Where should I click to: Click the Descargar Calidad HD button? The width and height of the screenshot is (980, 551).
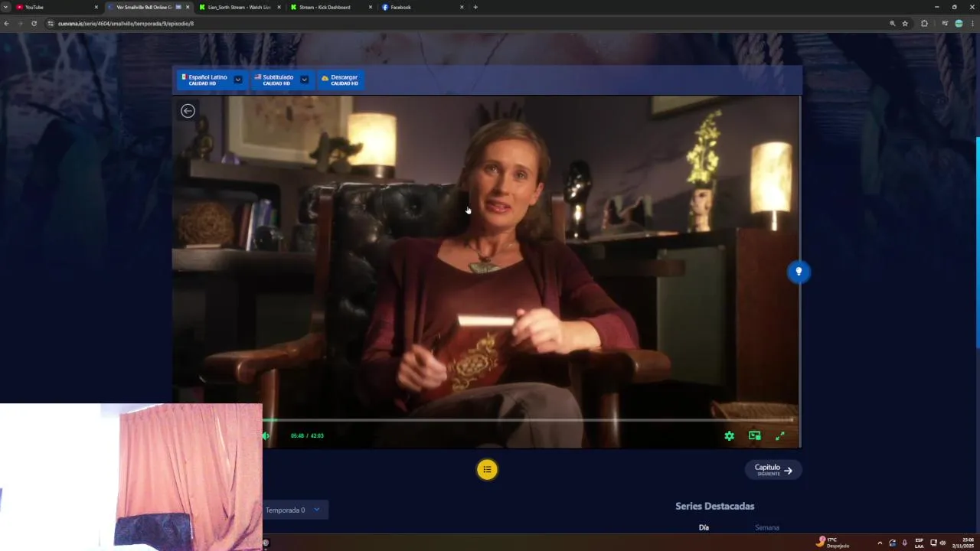pos(341,80)
